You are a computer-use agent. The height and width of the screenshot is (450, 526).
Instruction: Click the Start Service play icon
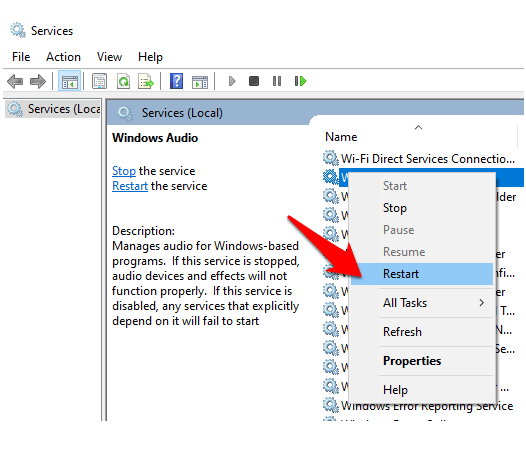(232, 81)
